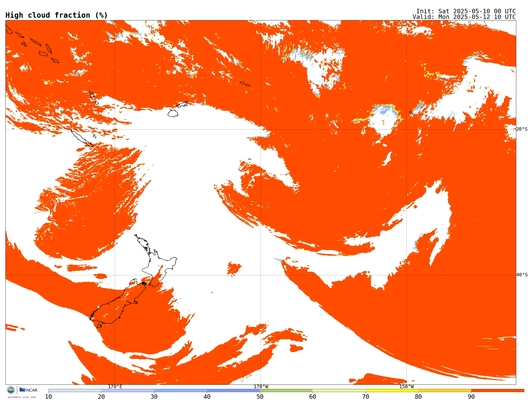Screen dimensions: 532x400
Task: Click the Vanua Levu (Fiji) island outline
Action: [x=182, y=105]
